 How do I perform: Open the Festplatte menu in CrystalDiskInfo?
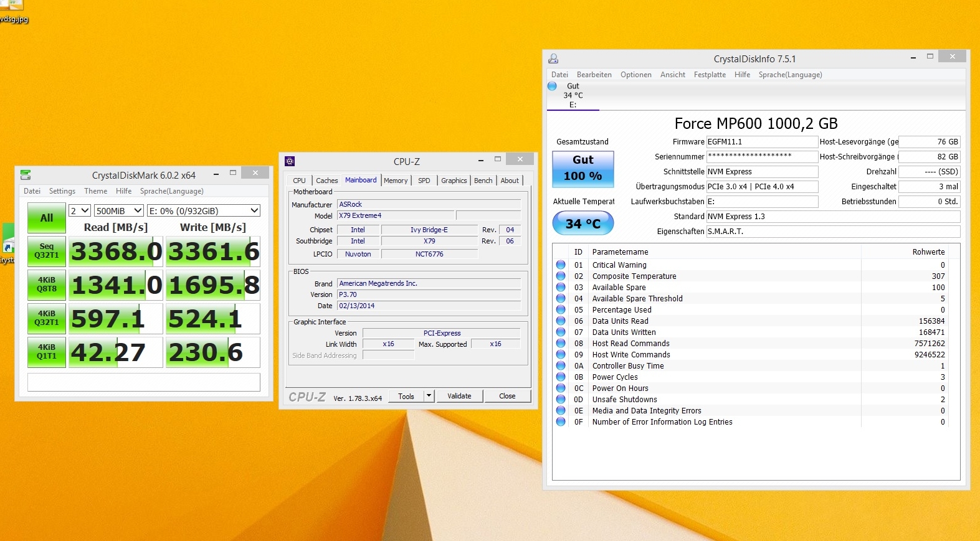click(710, 75)
